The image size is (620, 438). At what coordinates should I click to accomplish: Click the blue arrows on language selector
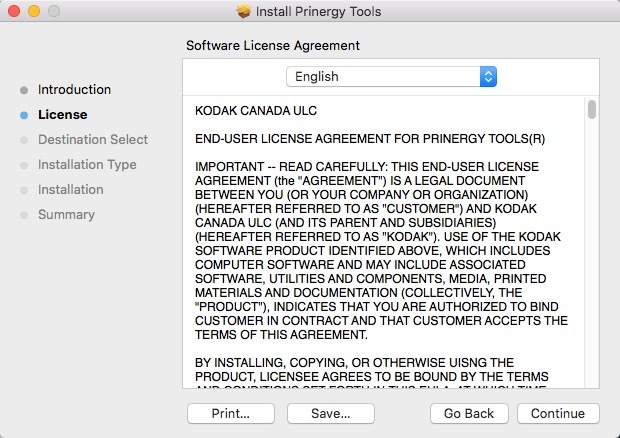coord(488,76)
